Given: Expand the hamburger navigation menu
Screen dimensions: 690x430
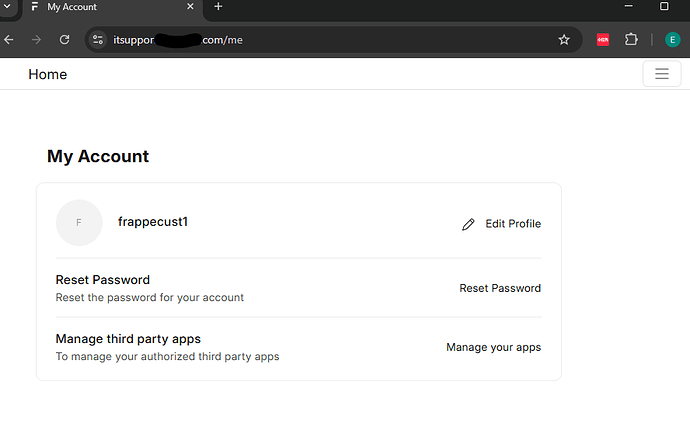Looking at the screenshot, I should point(661,74).
